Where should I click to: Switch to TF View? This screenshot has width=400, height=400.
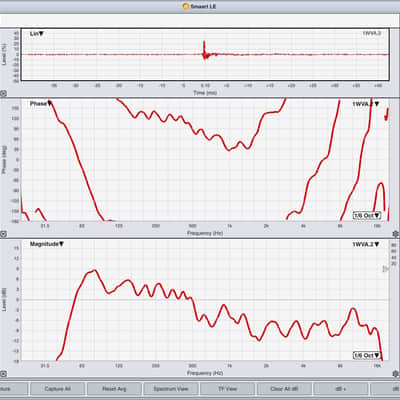pyautogui.click(x=227, y=389)
